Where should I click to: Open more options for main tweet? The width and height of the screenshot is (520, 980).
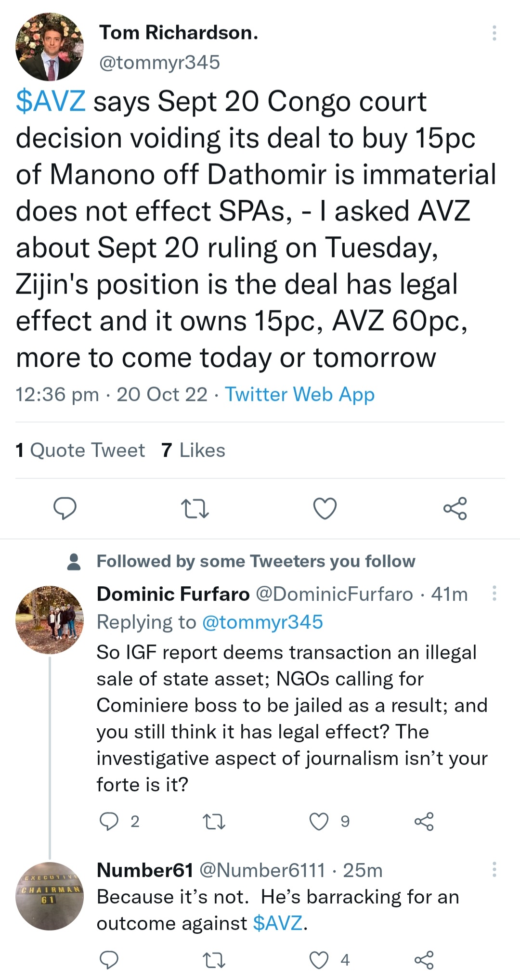click(494, 33)
